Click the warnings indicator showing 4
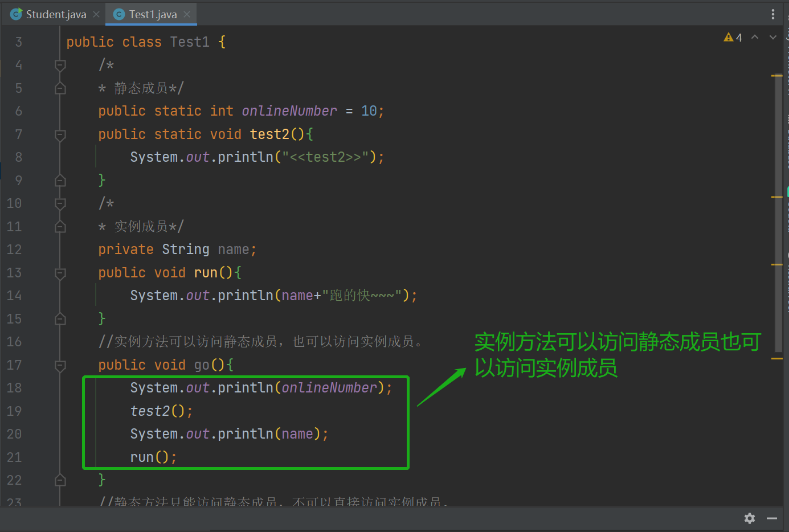789x532 pixels. coord(733,38)
